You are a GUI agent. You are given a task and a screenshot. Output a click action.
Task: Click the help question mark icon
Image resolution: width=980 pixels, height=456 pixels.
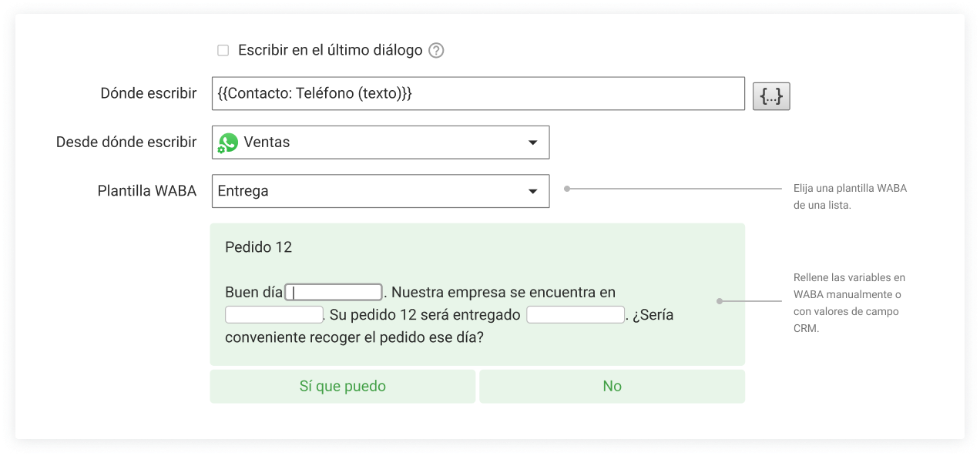click(437, 51)
